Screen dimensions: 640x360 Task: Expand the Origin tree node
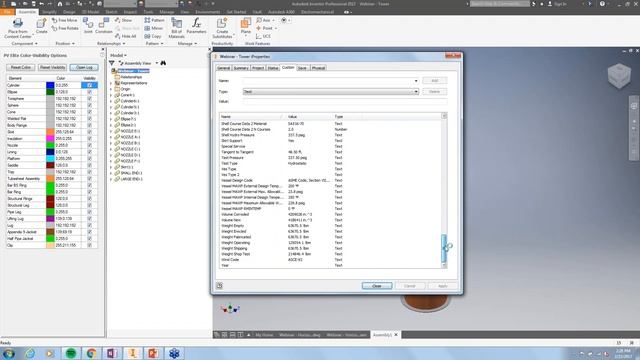coord(111,89)
